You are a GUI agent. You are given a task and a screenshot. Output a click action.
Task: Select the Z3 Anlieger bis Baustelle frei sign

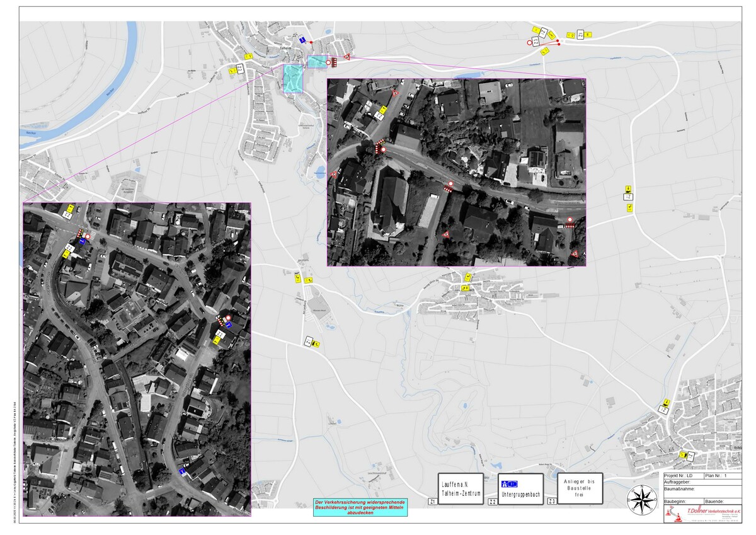pyautogui.click(x=580, y=489)
